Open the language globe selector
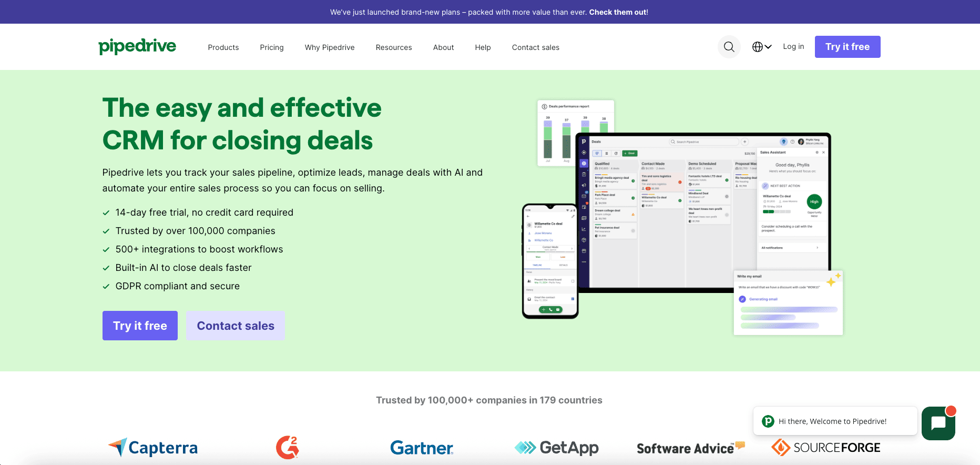980x465 pixels. [x=761, y=47]
